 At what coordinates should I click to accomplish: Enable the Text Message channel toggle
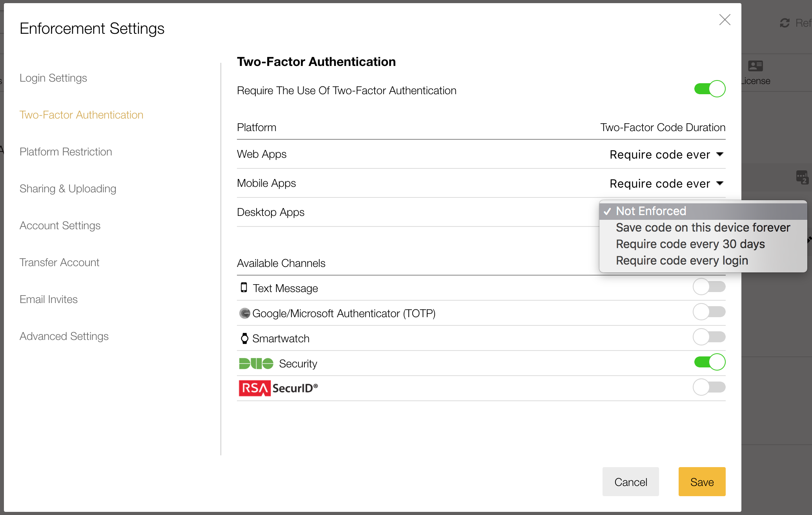click(x=709, y=287)
